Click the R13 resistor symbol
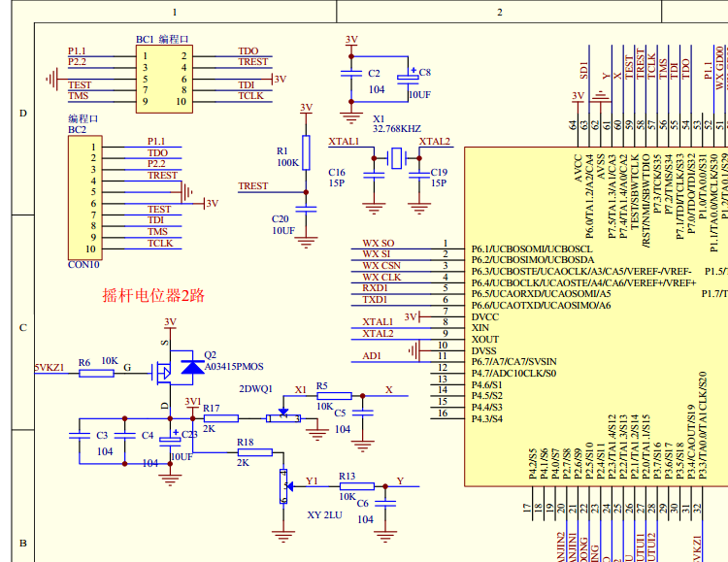728x562 pixels. [x=357, y=486]
